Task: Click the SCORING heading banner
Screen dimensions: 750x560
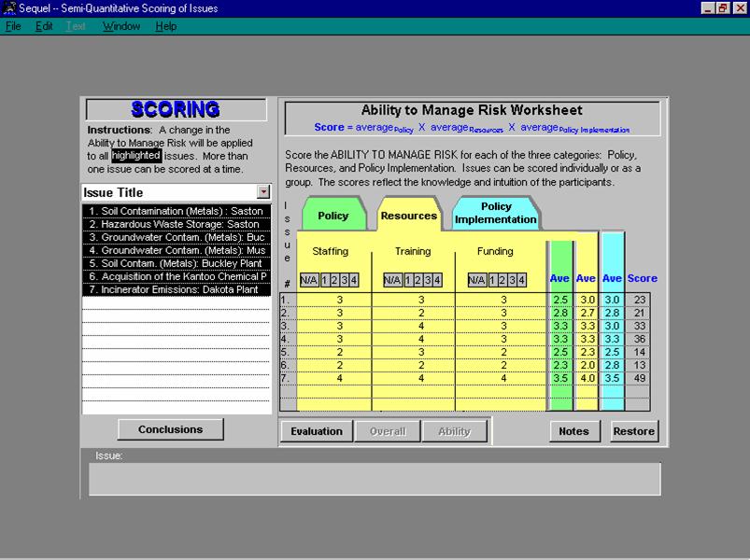Action: click(x=176, y=109)
